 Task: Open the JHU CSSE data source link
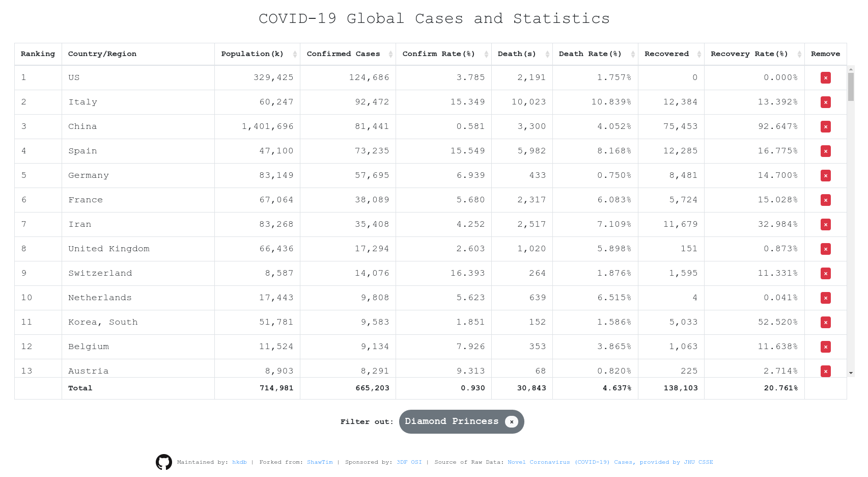point(610,462)
